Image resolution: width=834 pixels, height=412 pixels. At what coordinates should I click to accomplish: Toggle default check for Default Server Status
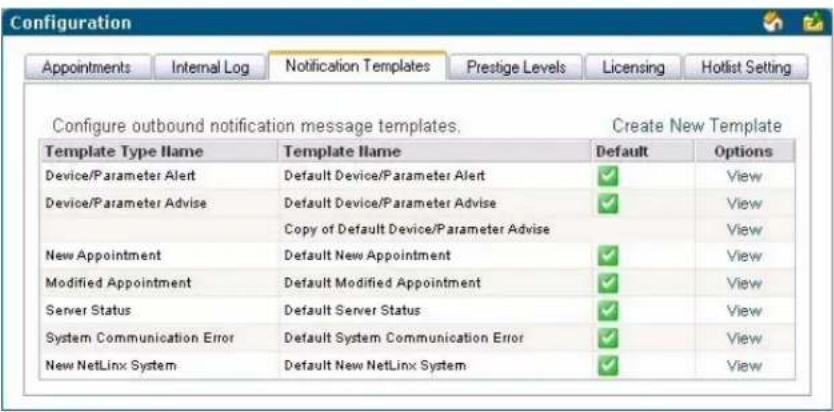click(607, 310)
